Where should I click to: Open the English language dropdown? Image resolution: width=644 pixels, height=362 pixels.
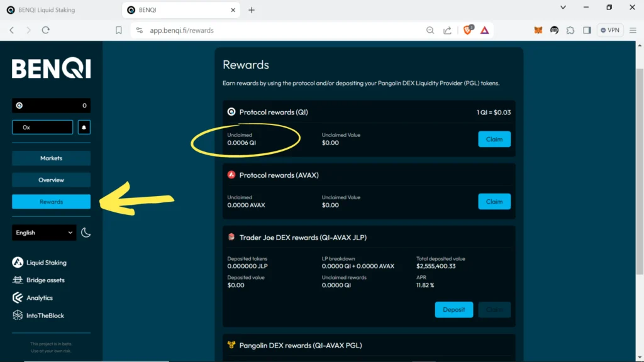click(x=44, y=233)
